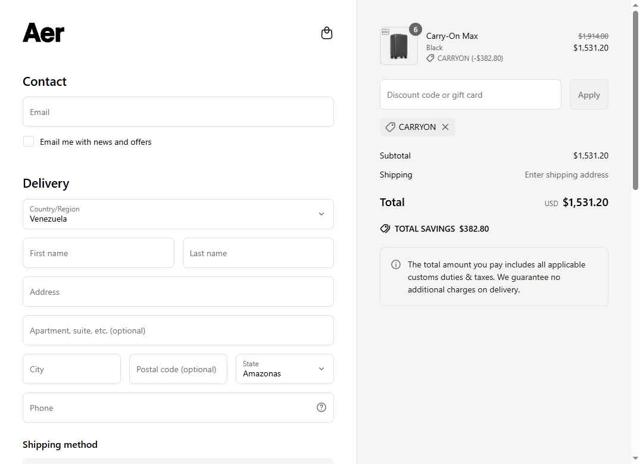This screenshot has height=464, width=640.
Task: Click the customs duties and taxes notice
Action: pyautogui.click(x=494, y=277)
